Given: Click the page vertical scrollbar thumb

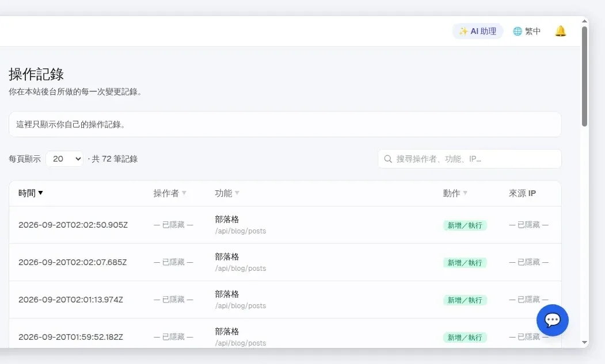Looking at the screenshot, I should click(x=584, y=76).
